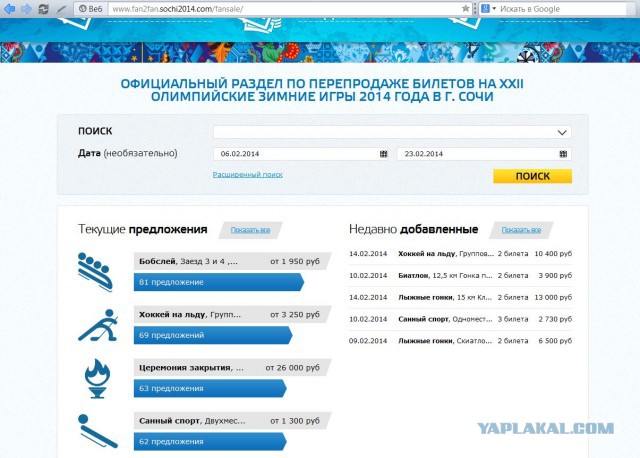Image resolution: width=640 pixels, height=458 pixels.
Task: Select Санный спорт row priced 2 730 руб
Action: [x=460, y=319]
